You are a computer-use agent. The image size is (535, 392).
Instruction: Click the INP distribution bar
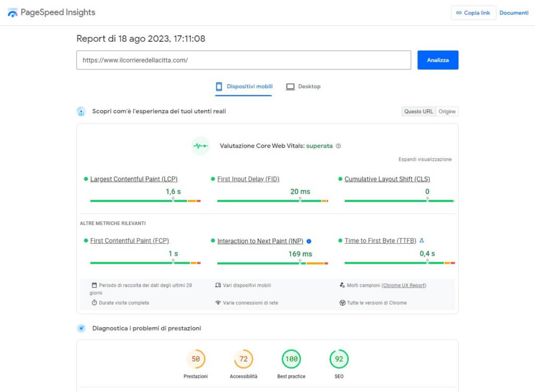(x=273, y=263)
